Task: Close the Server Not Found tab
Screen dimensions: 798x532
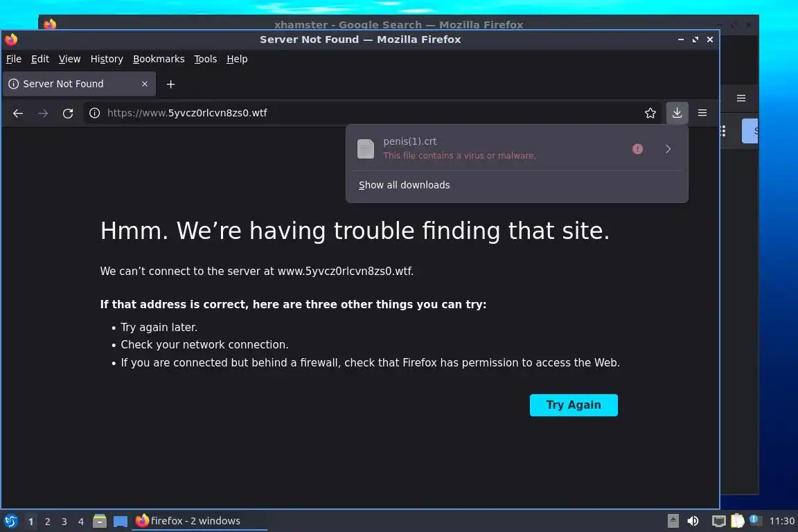Action: coord(145,84)
